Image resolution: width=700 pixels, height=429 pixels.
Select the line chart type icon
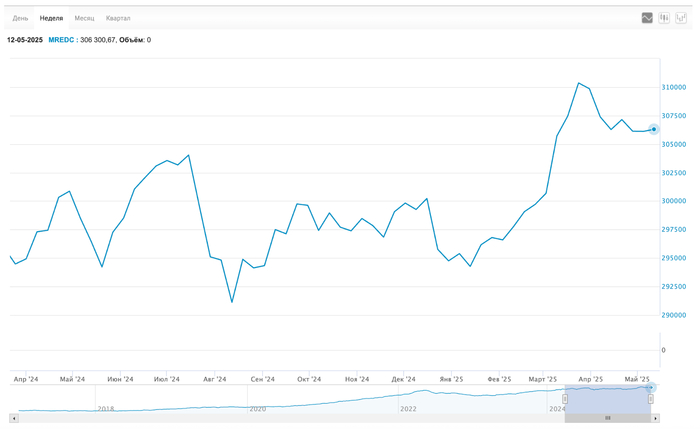click(x=647, y=18)
